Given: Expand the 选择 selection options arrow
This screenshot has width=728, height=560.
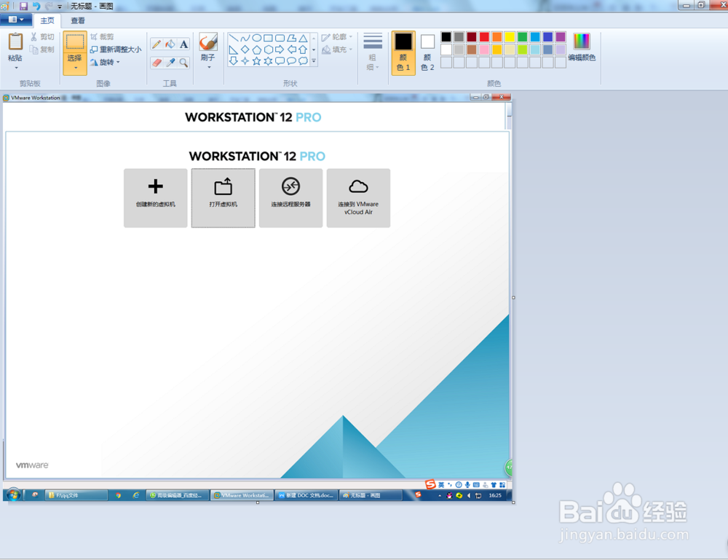Looking at the screenshot, I should pos(75,68).
